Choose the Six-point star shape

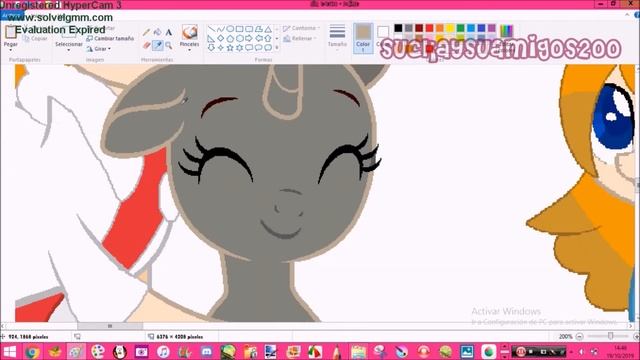tap(240, 48)
